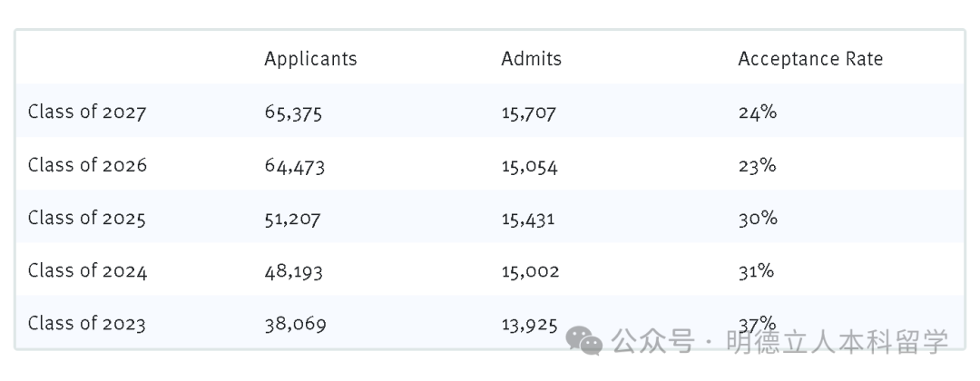
Task: Click the Admits column header
Action: tap(531, 59)
